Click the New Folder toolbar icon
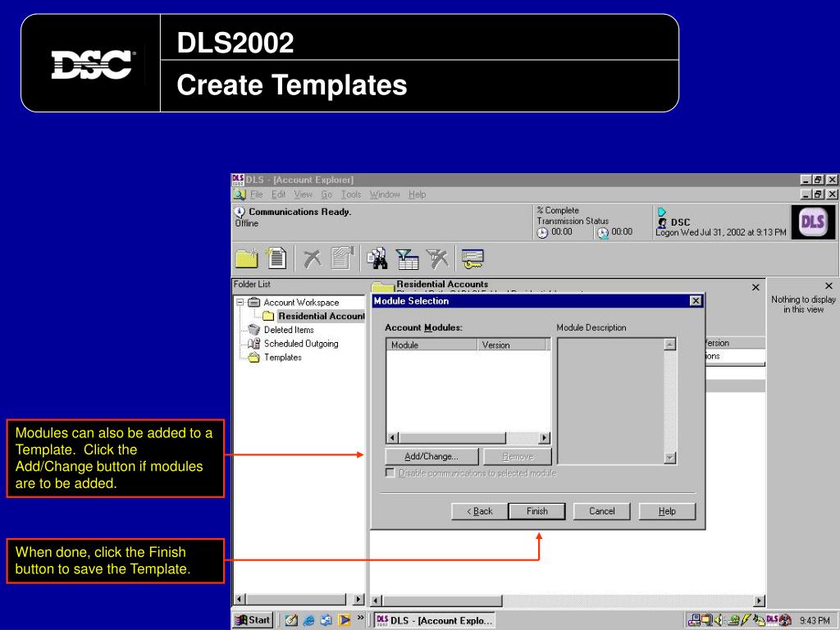This screenshot has height=630, width=840. coord(246,258)
